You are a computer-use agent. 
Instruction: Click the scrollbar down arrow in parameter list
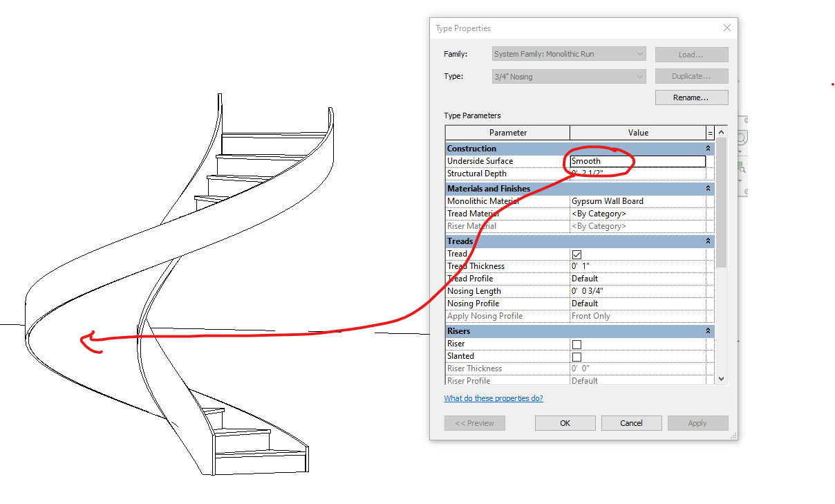tap(721, 379)
